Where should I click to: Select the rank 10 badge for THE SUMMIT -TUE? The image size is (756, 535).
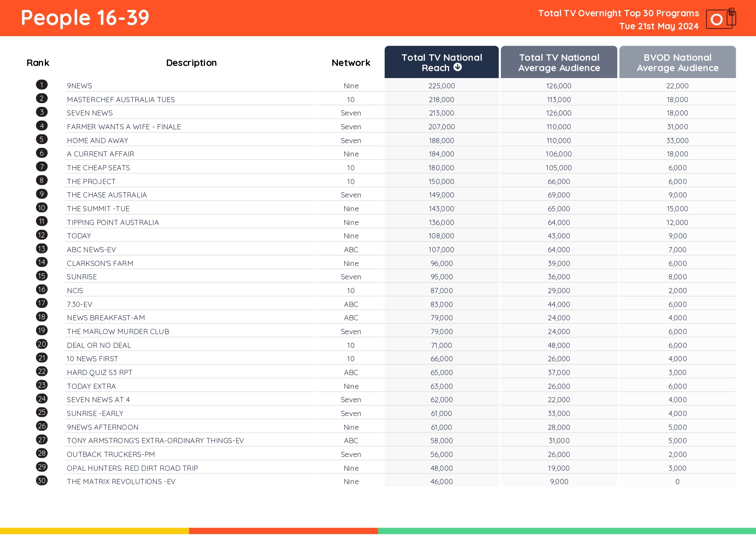pos(41,207)
